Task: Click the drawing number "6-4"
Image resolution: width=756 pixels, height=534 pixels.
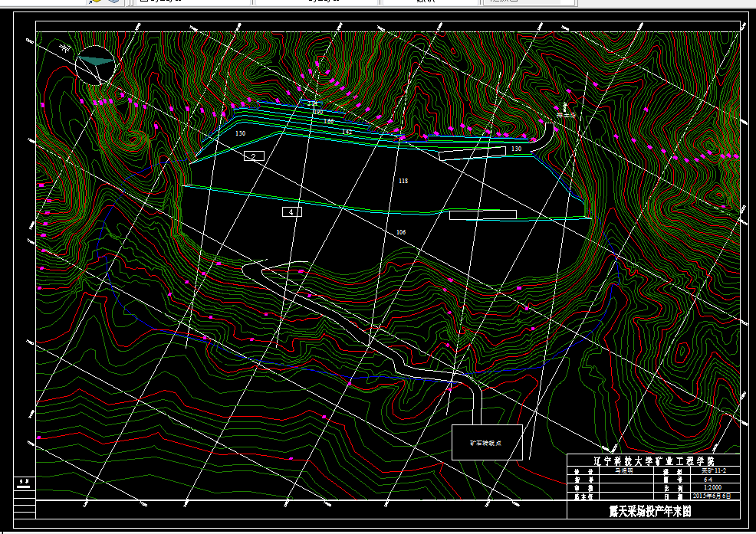Action: coord(708,480)
